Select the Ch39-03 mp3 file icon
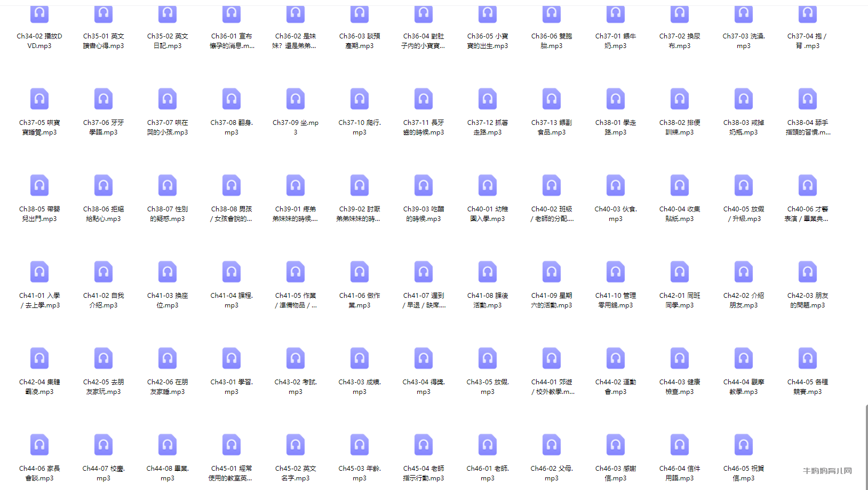Image resolution: width=868 pixels, height=490 pixels. (424, 186)
